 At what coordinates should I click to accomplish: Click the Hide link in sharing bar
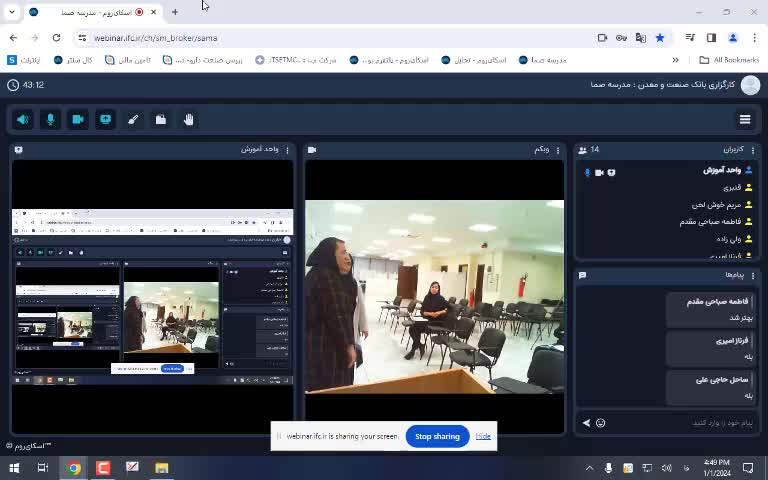483,436
